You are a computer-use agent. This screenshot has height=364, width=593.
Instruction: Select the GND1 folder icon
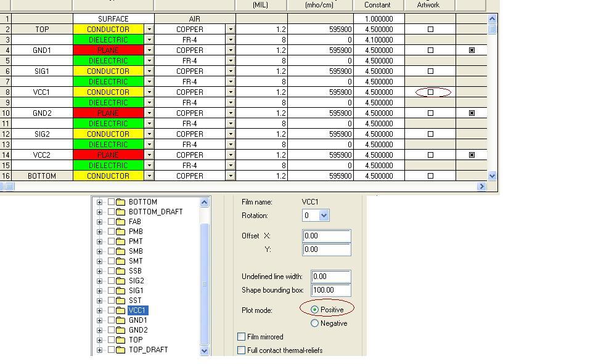point(121,320)
